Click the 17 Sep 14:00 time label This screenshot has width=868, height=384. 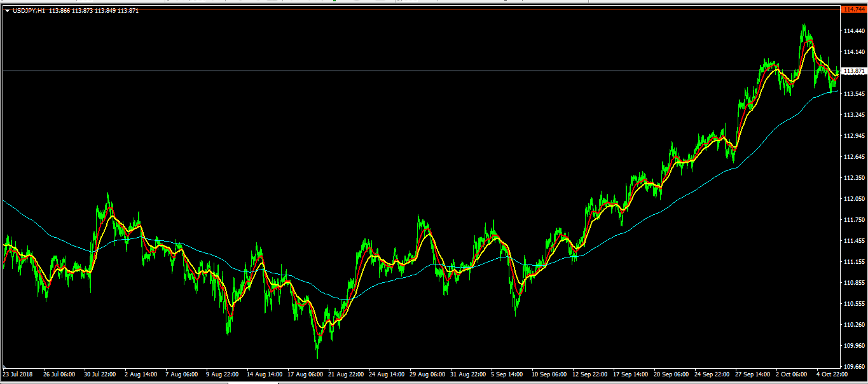coord(630,374)
